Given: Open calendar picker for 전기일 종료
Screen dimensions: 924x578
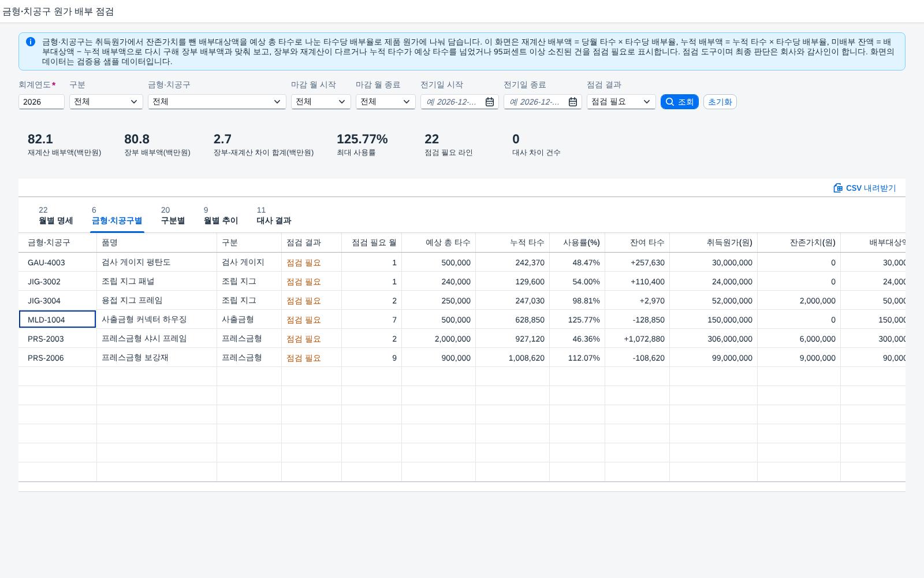Looking at the screenshot, I should 573,102.
